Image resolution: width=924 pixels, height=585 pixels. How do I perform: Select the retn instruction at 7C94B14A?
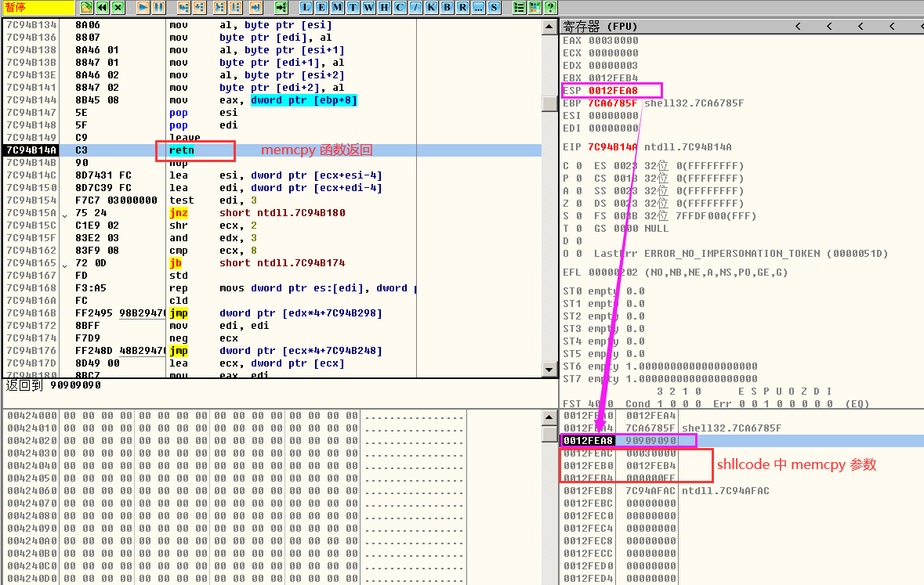coord(182,150)
